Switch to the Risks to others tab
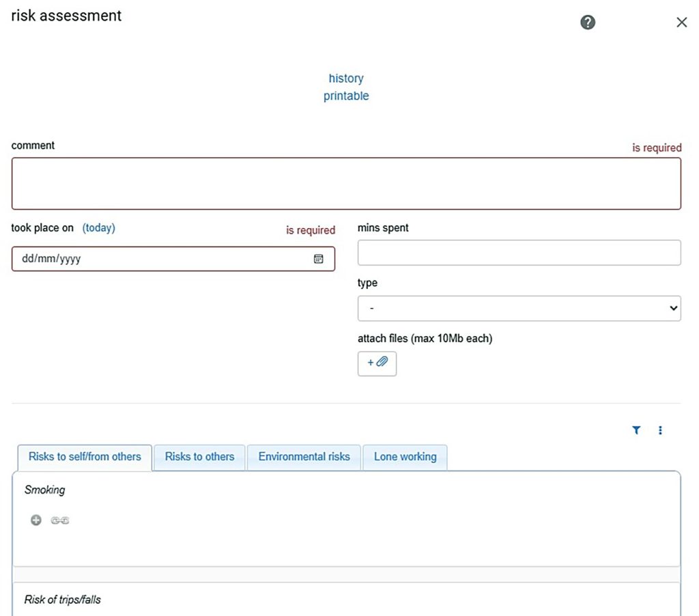 (x=199, y=457)
